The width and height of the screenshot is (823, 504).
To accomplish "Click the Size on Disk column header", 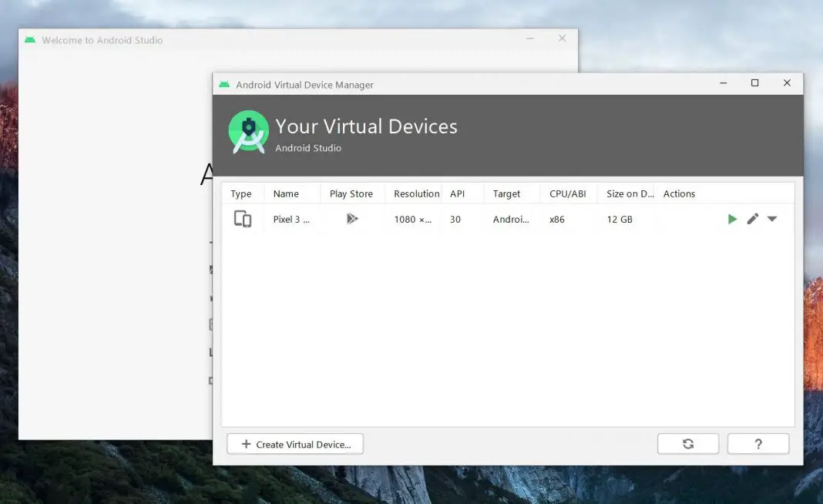I will [628, 193].
